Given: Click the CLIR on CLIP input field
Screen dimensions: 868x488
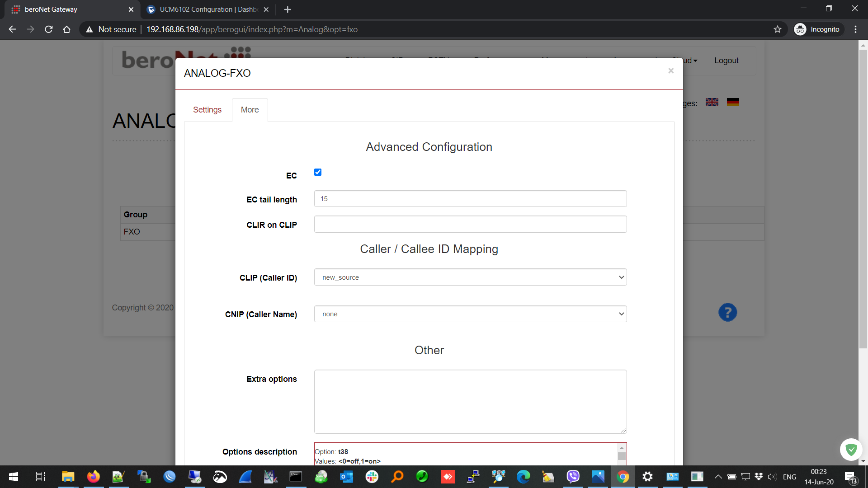Looking at the screenshot, I should click(470, 225).
